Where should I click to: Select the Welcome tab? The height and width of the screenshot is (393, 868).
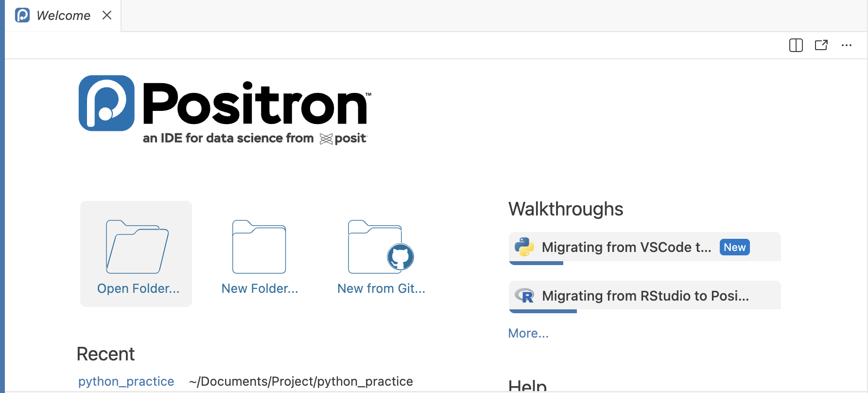pyautogui.click(x=63, y=16)
